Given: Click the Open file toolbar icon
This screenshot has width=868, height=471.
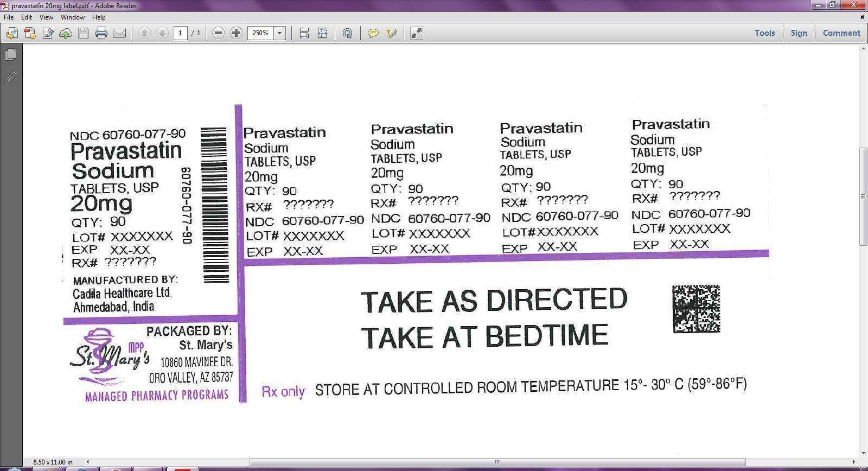Looking at the screenshot, I should click(11, 33).
